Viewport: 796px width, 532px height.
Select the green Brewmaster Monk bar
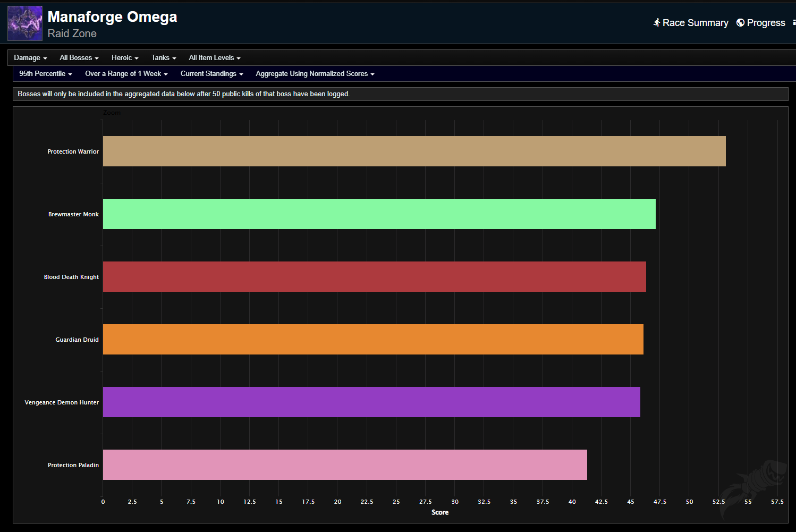coord(379,214)
